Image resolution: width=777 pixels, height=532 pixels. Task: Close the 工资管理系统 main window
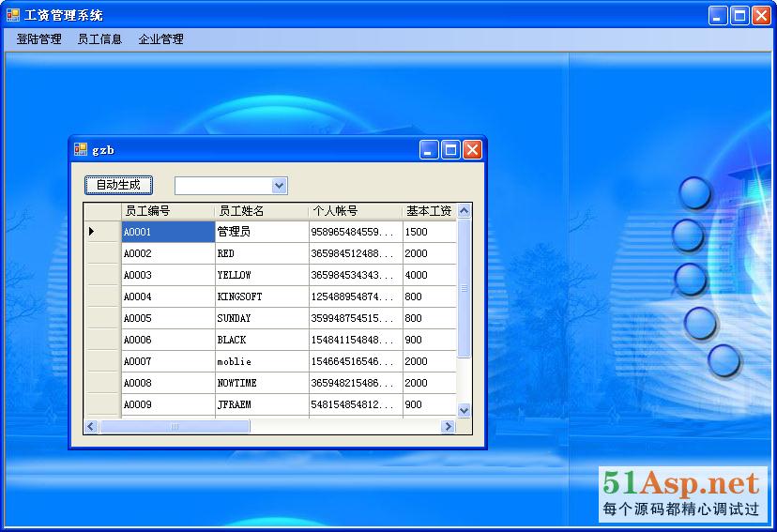click(761, 15)
